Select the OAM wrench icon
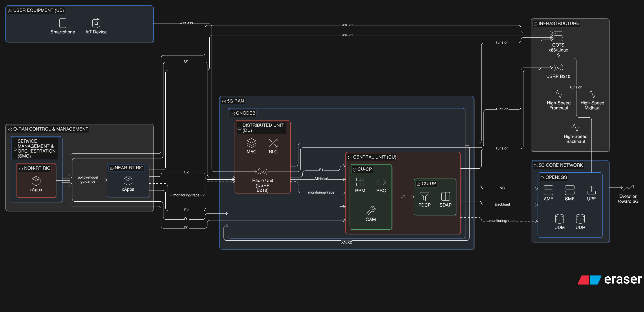 (x=371, y=210)
